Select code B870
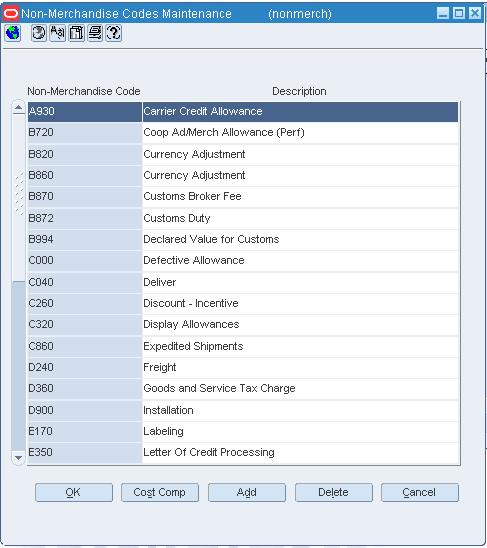Image resolution: width=487 pixels, height=548 pixels. point(85,197)
